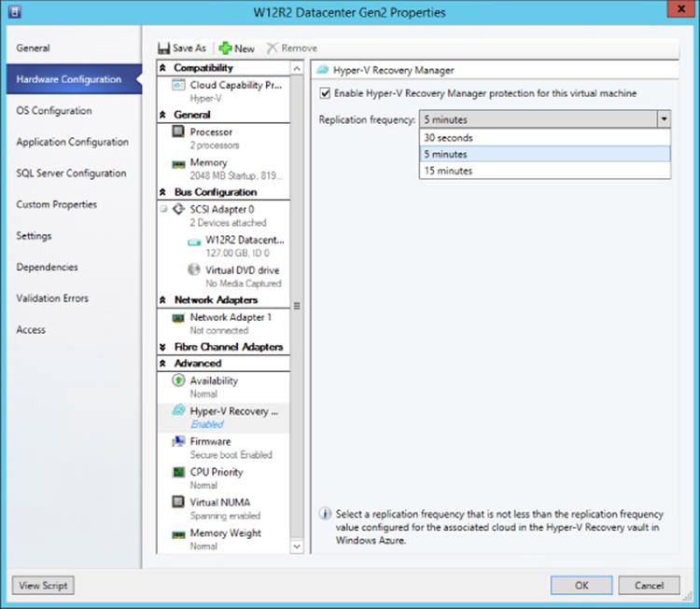
Task: Collapse the Compatibility section
Action: coord(163,68)
